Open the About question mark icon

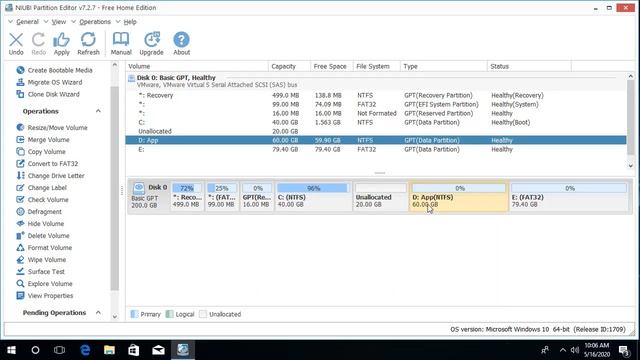coord(182,44)
